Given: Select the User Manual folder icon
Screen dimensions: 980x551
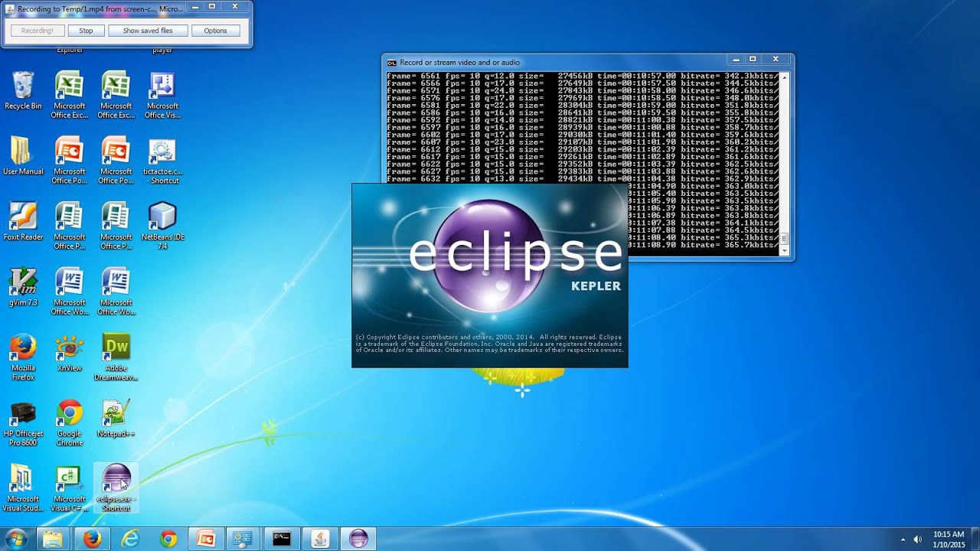Looking at the screenshot, I should click(x=23, y=156).
